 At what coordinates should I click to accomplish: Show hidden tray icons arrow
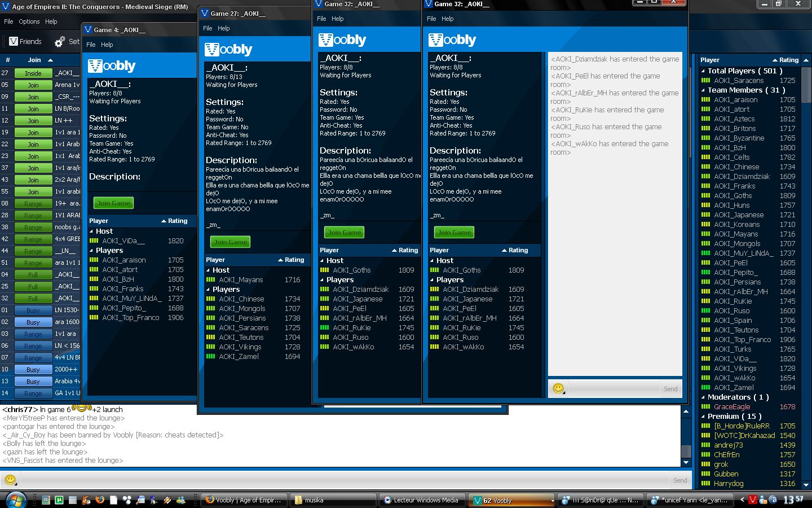click(x=742, y=500)
